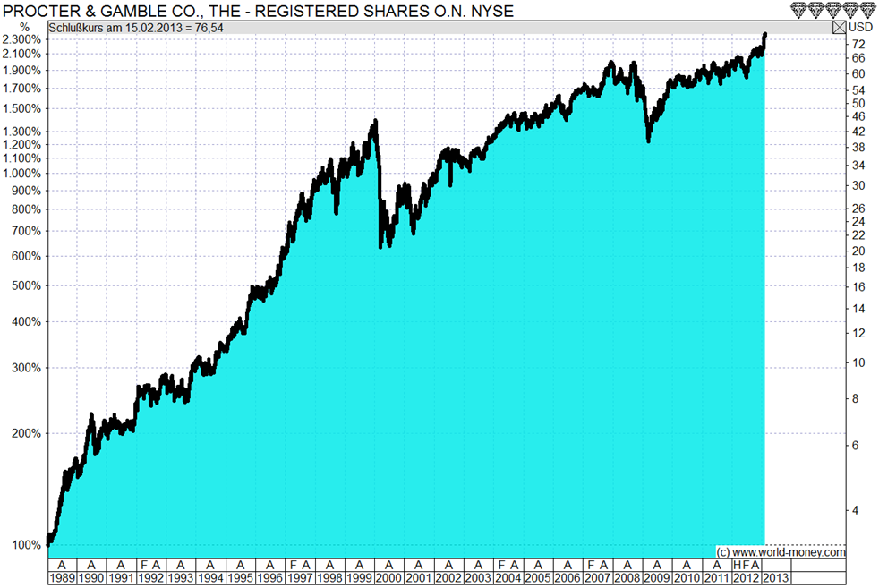Viewport: 879px width, 588px height.
Task: Select the 2009 year label
Action: click(656, 578)
